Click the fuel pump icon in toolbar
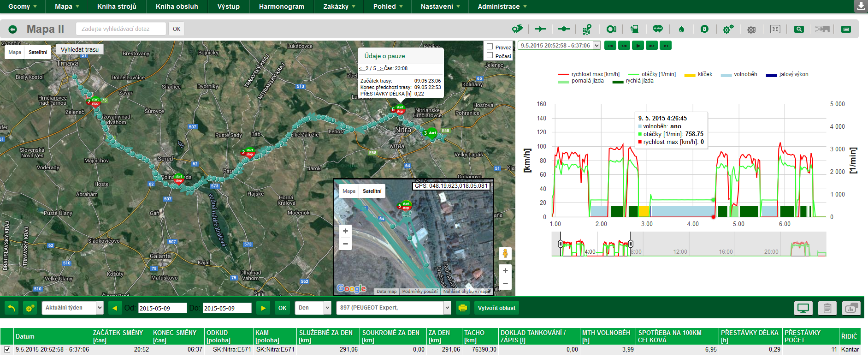This screenshot has width=868, height=358. click(x=634, y=29)
